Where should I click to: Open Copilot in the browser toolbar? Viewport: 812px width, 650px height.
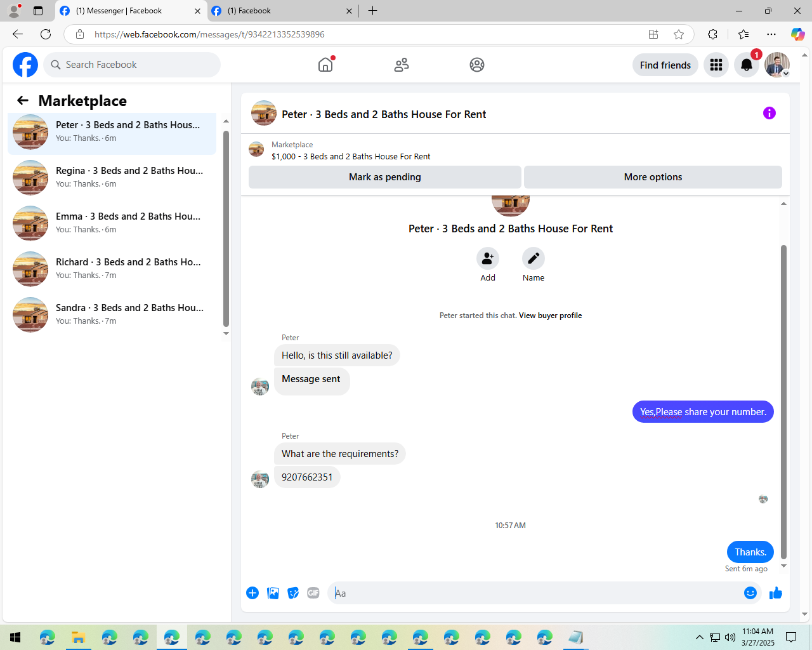797,34
